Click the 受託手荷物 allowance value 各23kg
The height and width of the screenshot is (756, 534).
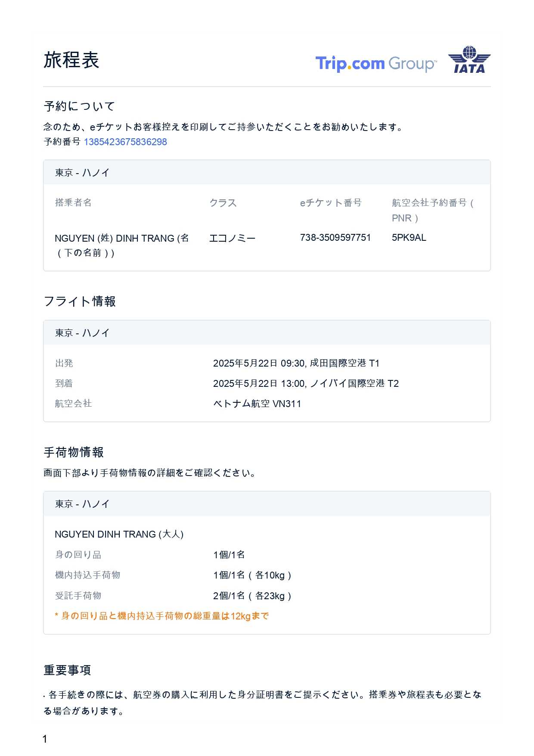252,596
